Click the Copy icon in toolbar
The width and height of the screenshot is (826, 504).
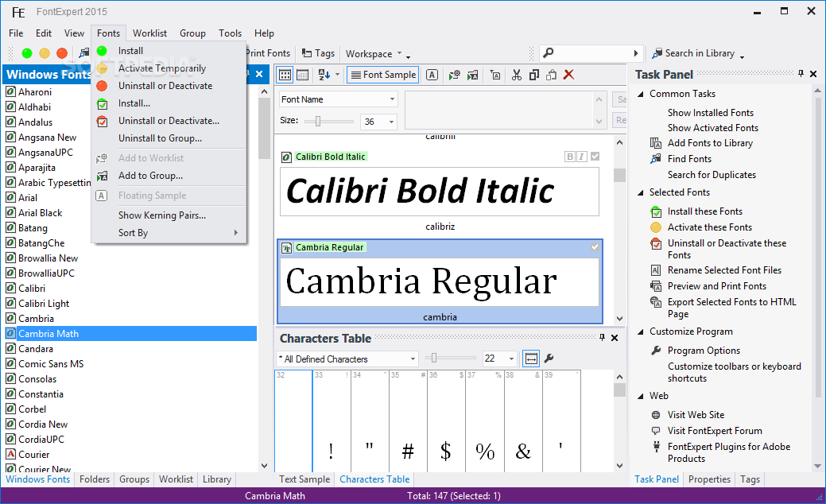click(534, 75)
